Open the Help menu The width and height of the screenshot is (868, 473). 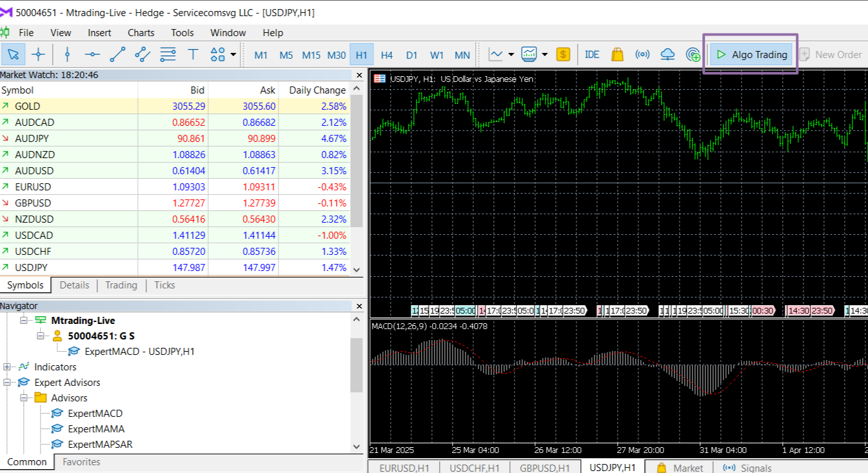point(273,32)
